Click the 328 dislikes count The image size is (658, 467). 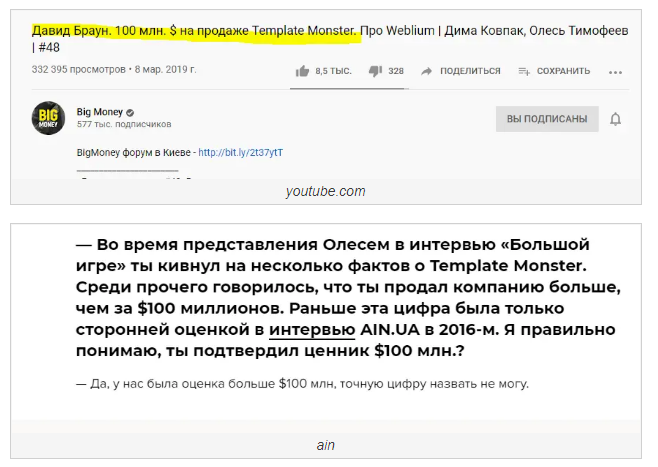pyautogui.click(x=396, y=71)
